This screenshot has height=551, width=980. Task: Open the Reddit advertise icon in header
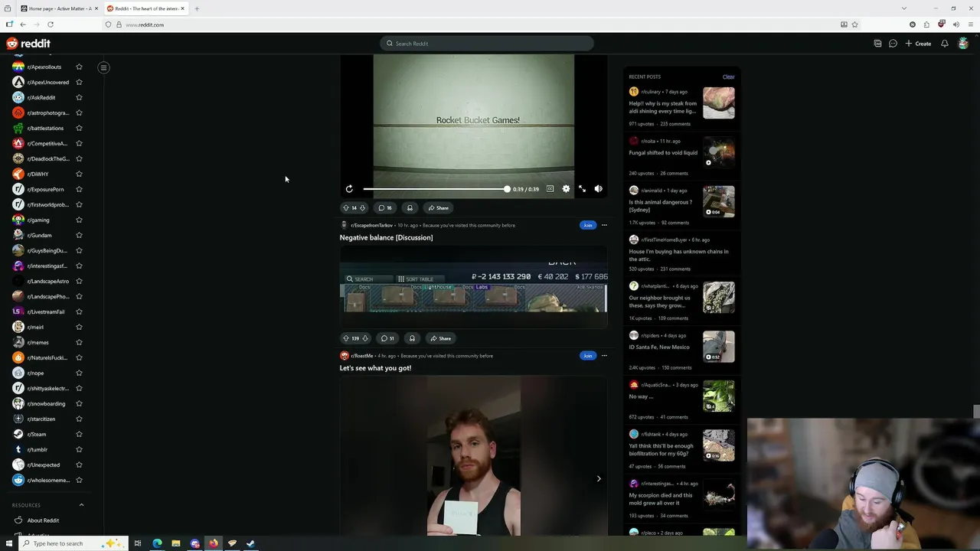pos(877,44)
